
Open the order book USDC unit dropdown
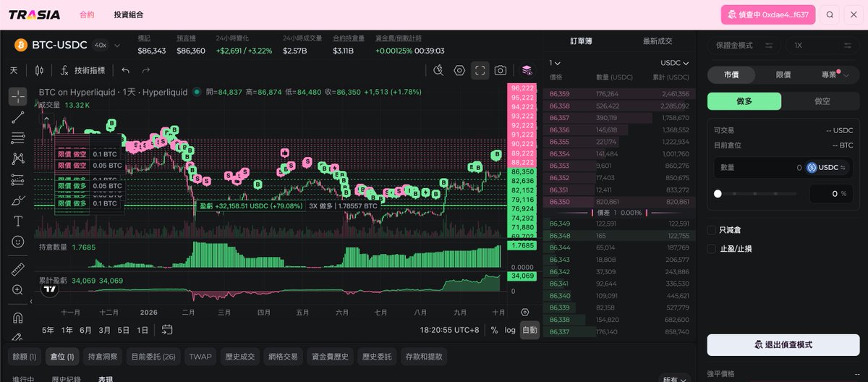674,63
